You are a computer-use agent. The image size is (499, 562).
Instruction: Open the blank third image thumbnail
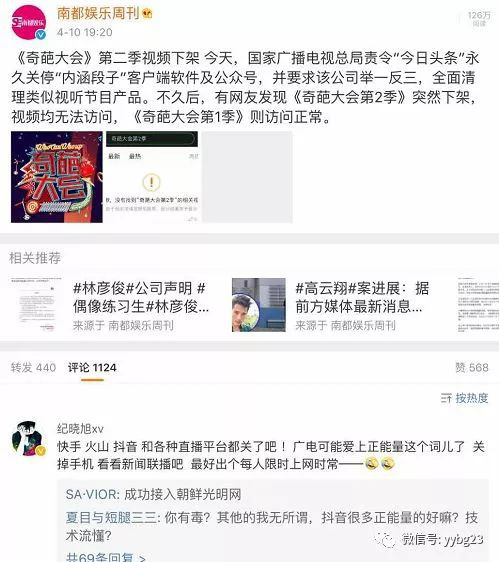[247, 177]
